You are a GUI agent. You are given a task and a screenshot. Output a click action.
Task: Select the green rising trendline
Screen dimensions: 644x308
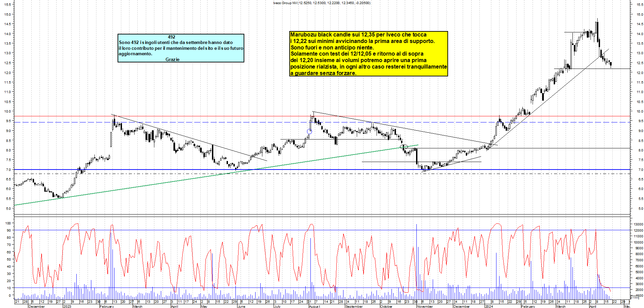point(216,175)
